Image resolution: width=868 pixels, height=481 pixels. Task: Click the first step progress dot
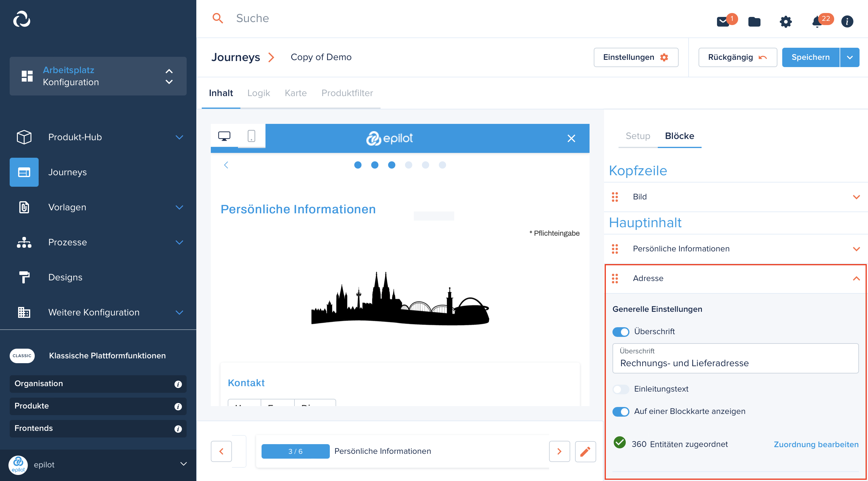tap(358, 165)
